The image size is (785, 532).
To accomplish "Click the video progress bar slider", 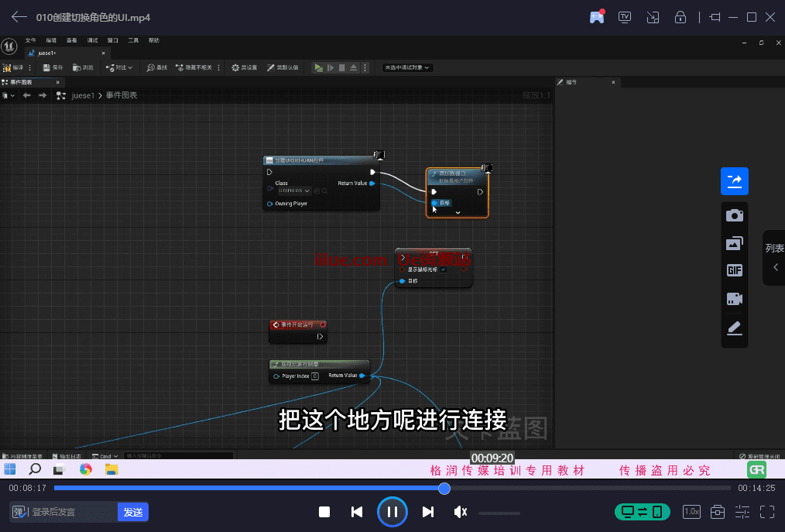I will pos(443,489).
